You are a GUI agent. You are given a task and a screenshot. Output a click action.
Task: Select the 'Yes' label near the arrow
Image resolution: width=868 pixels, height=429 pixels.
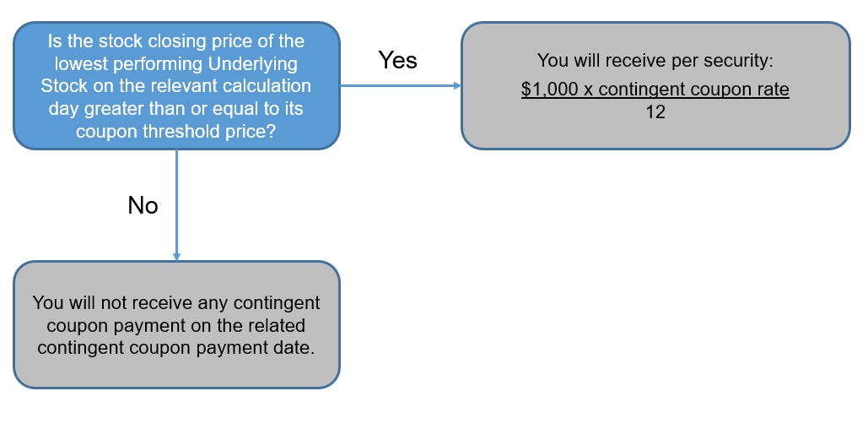pos(397,60)
